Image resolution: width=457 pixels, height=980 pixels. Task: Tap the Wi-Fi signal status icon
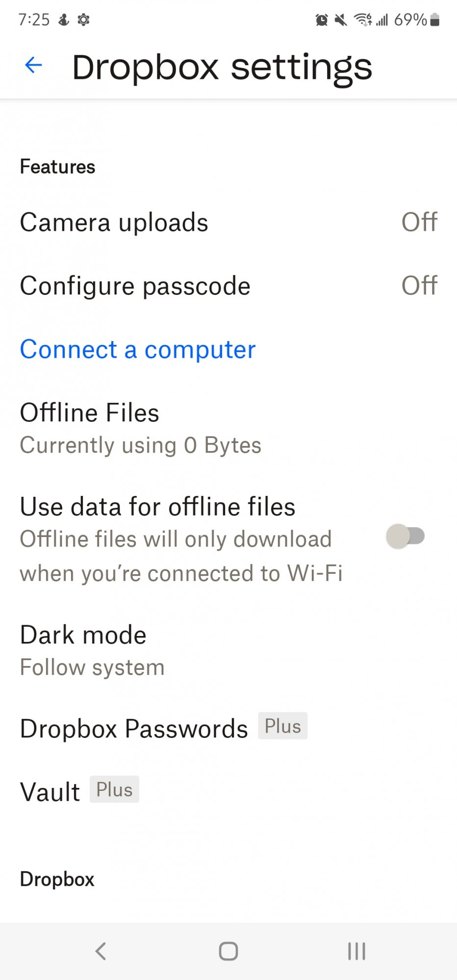coord(363,20)
